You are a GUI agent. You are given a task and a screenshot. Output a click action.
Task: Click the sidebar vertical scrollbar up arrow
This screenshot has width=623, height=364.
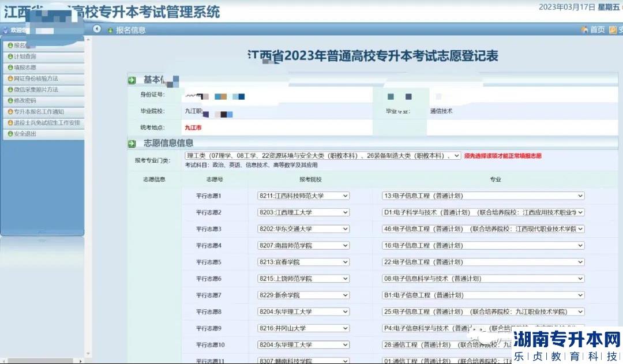point(88,40)
